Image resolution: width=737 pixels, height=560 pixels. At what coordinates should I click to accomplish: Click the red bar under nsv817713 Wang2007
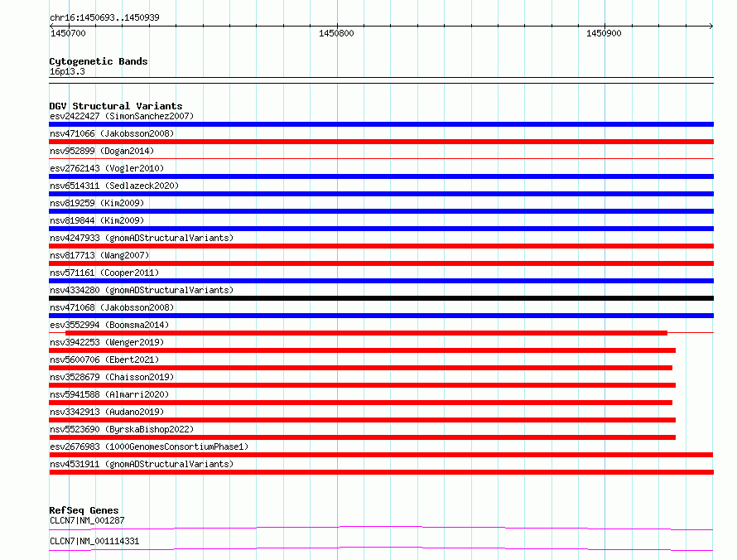(x=381, y=263)
